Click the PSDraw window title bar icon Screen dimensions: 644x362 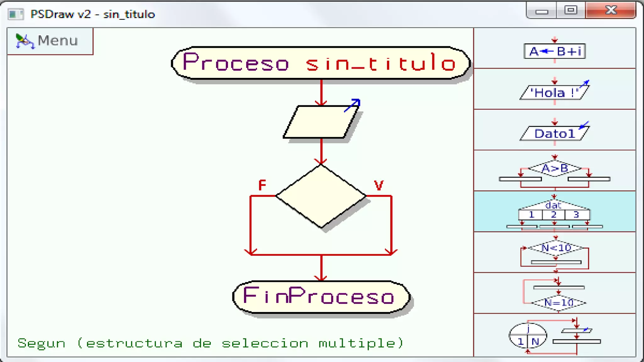16,14
